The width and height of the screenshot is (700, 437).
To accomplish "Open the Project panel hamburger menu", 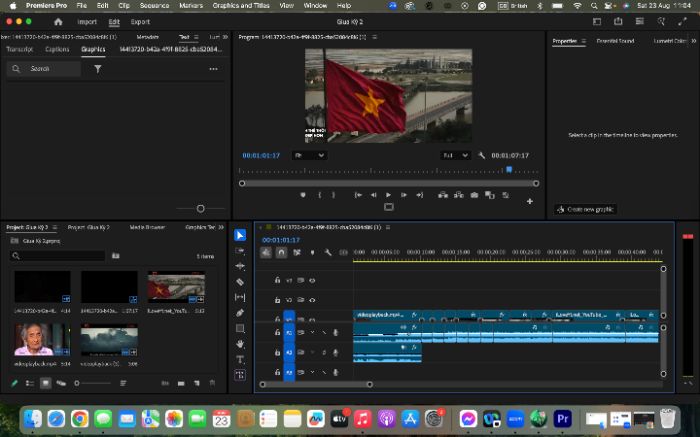I will pyautogui.click(x=55, y=227).
